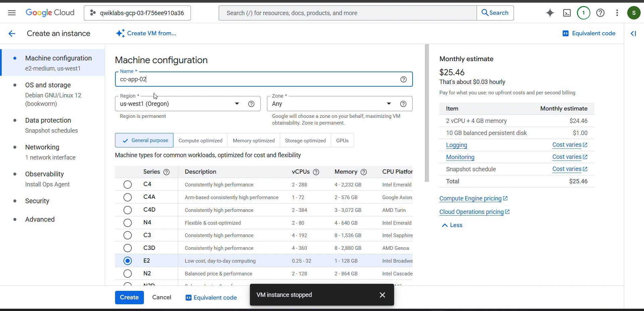Screen dimensions: 644x311
Task: Open Cost varies link for Monitoring
Action: tap(570, 157)
